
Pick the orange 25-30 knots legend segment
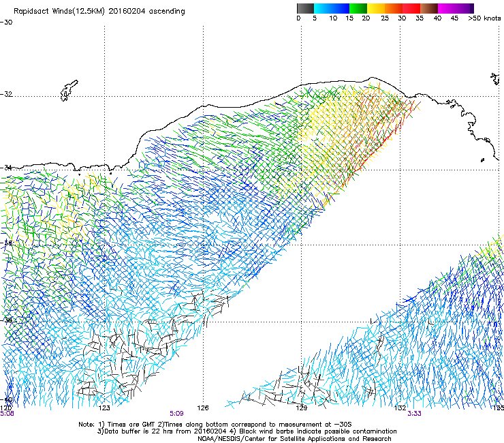394,8
